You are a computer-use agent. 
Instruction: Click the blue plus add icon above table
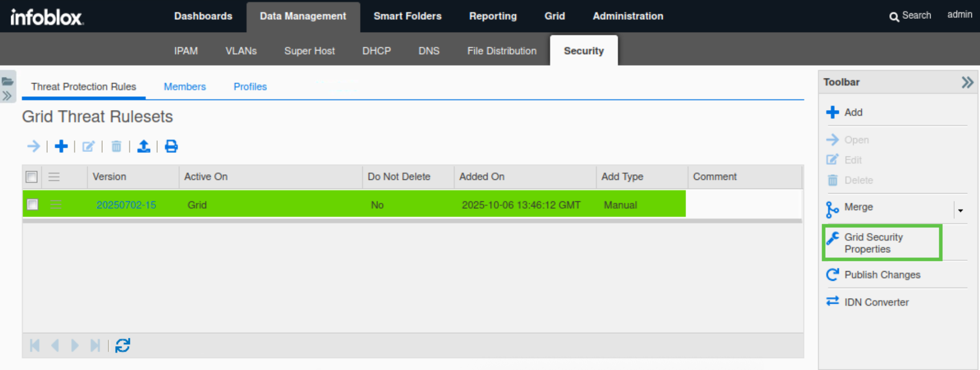coord(61,147)
